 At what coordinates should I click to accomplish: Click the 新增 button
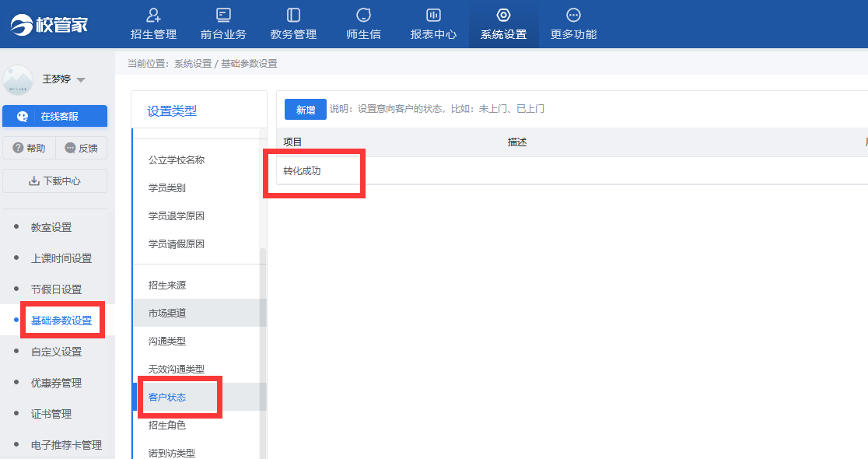coord(305,109)
